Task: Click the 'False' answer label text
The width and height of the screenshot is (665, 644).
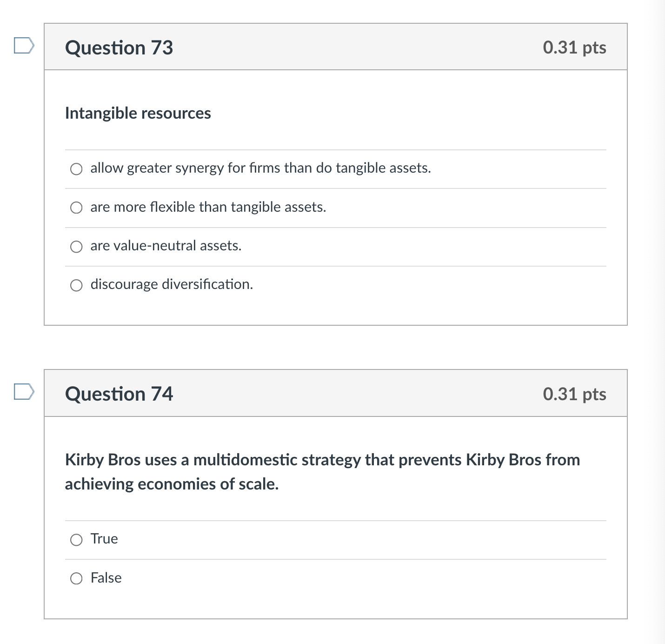Action: pyautogui.click(x=106, y=578)
